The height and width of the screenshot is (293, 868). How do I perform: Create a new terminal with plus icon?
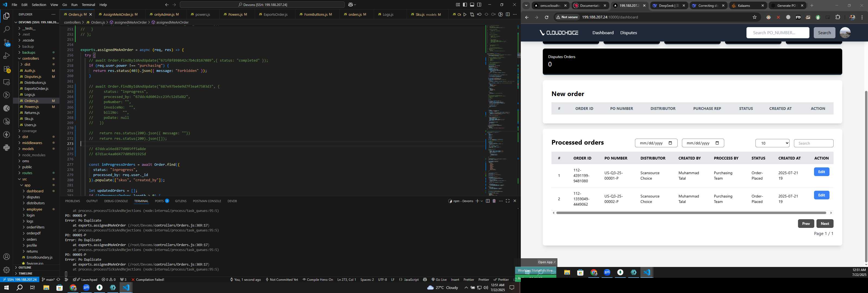[x=477, y=201]
